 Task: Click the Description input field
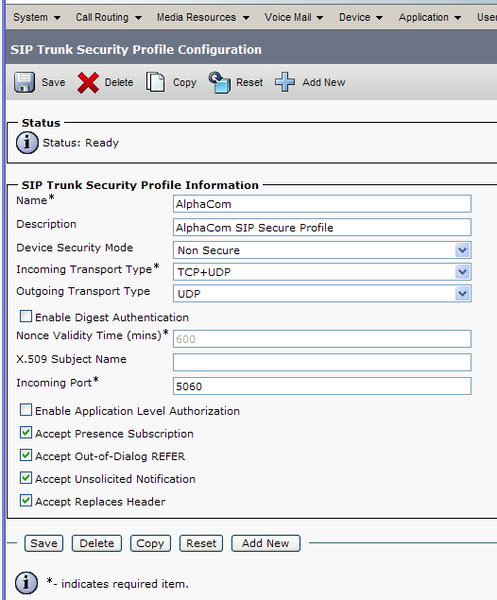(x=322, y=228)
